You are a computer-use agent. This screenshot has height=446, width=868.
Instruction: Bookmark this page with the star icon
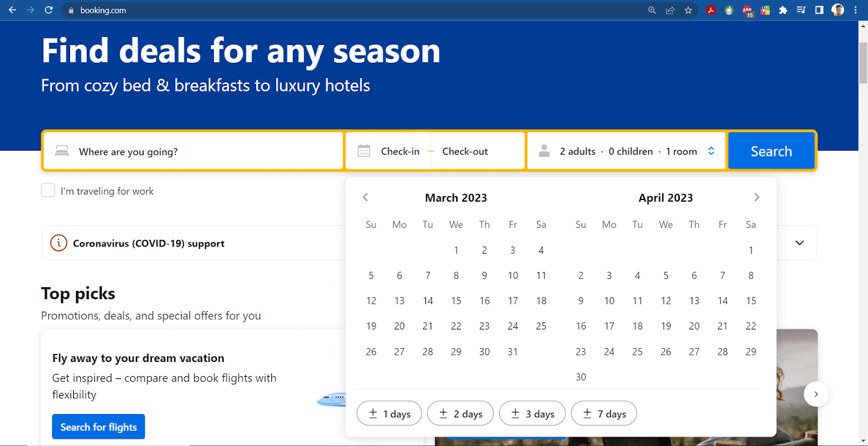tap(689, 10)
